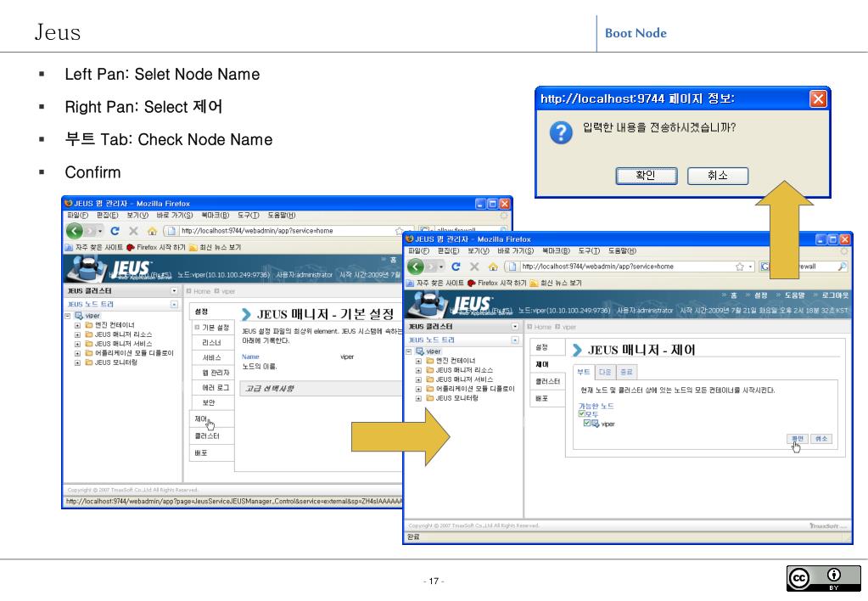Click 자주 찾은 사이트 bookmark in 기본 설정 window
Image resolution: width=868 pixels, height=601 pixels.
click(93, 248)
